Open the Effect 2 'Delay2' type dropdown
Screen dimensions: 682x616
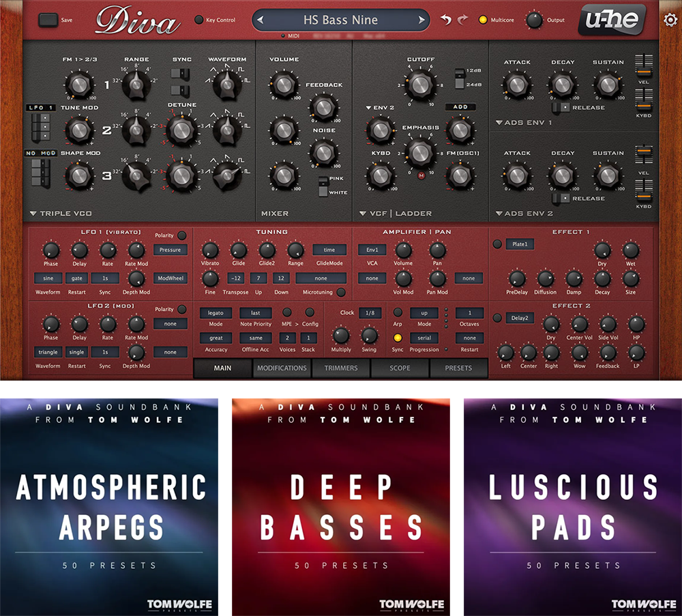point(520,318)
